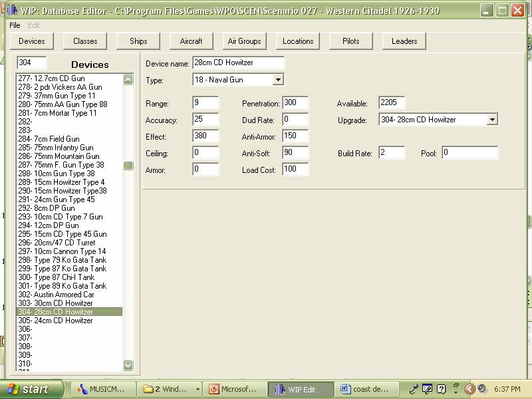The width and height of the screenshot is (532, 399).
Task: Open the Locations section
Action: point(298,41)
